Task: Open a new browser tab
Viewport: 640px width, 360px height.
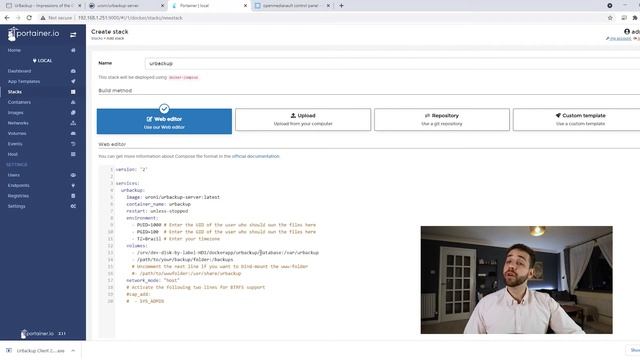Action: [341, 6]
